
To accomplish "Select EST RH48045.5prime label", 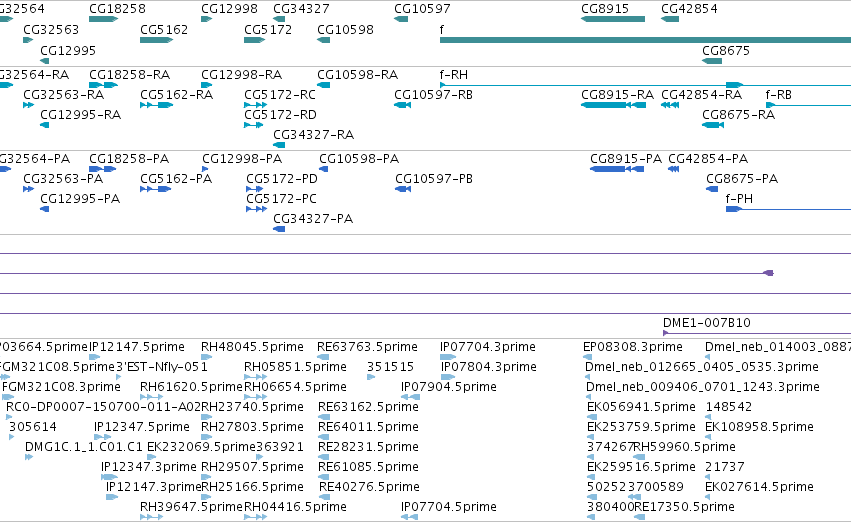I will tap(252, 347).
